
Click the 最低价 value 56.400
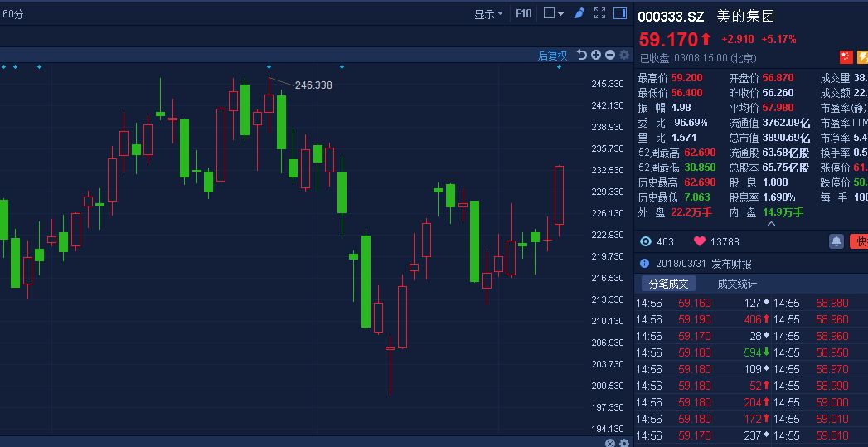pyautogui.click(x=686, y=93)
